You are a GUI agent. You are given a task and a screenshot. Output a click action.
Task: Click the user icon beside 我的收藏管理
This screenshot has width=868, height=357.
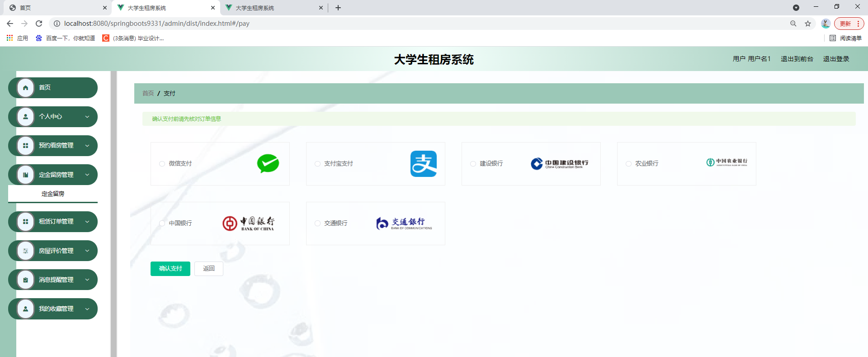coord(26,309)
